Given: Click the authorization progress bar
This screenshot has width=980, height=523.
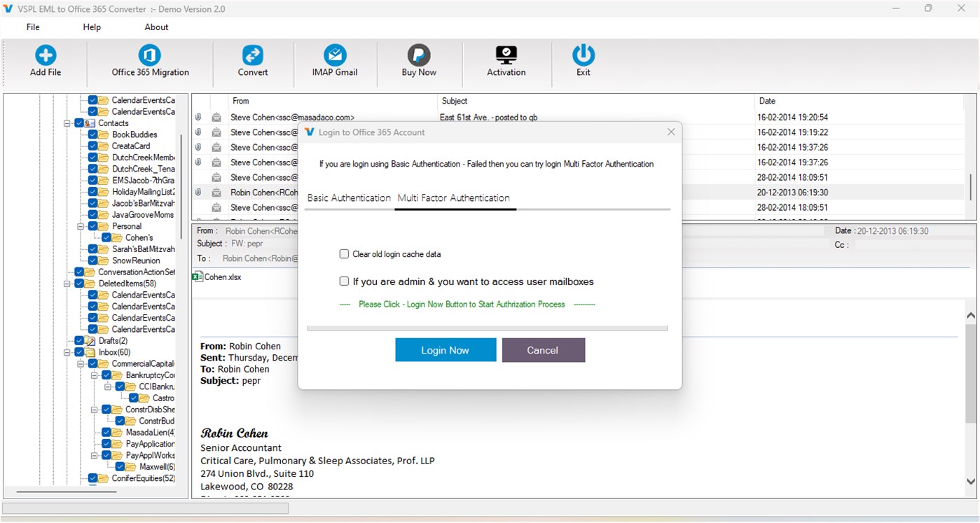Looking at the screenshot, I should pyautogui.click(x=488, y=328).
